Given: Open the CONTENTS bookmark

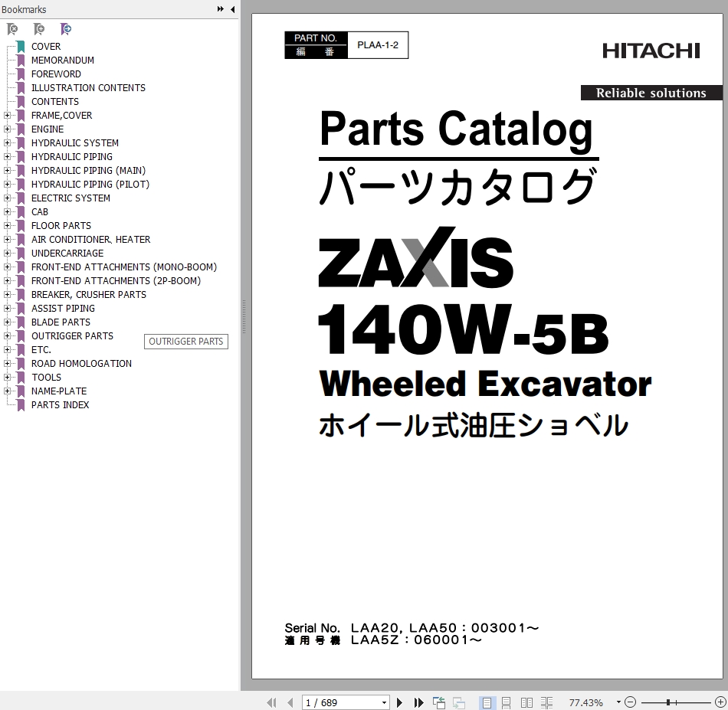Looking at the screenshot, I should pos(55,102).
